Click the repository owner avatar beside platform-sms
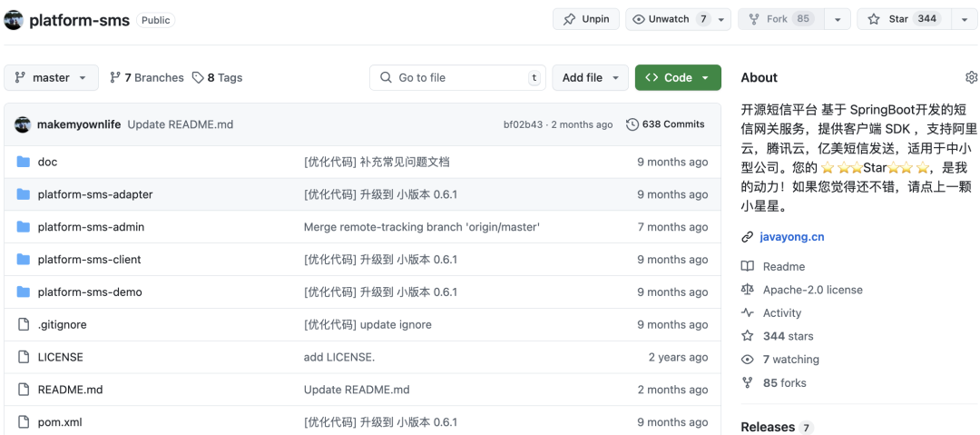This screenshot has width=980, height=435. pos(14,20)
